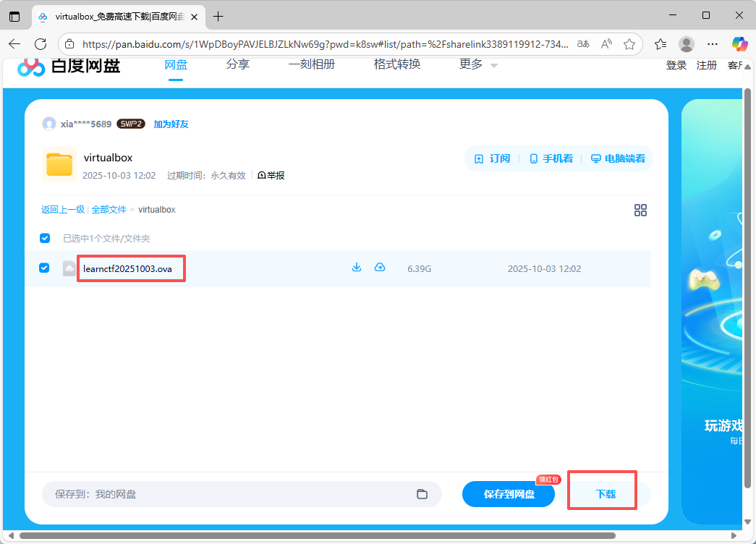The width and height of the screenshot is (756, 544).
Task: Switch to the 分享 tab
Action: (237, 64)
